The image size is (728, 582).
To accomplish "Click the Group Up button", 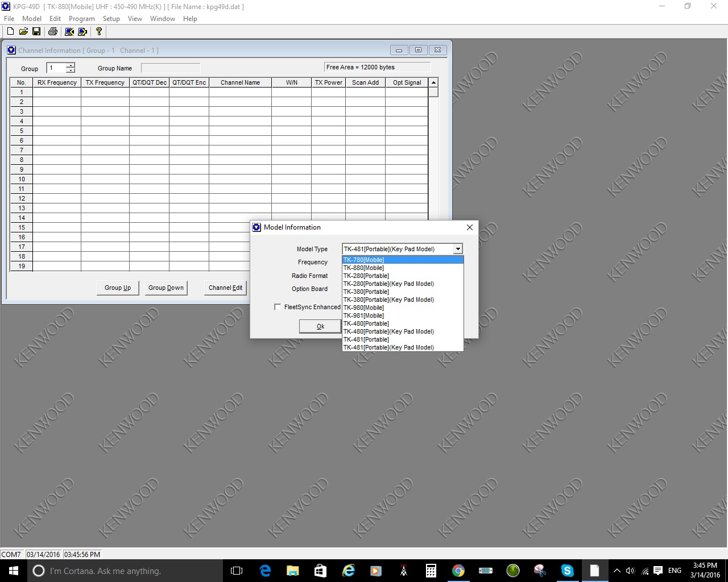I will [118, 288].
